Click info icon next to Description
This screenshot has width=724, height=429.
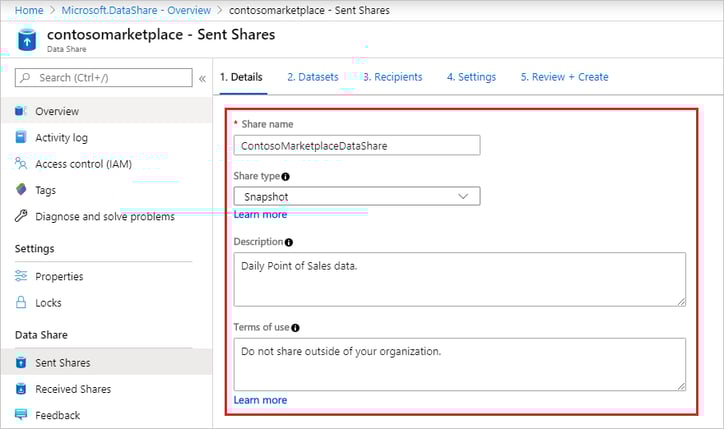pyautogui.click(x=289, y=242)
